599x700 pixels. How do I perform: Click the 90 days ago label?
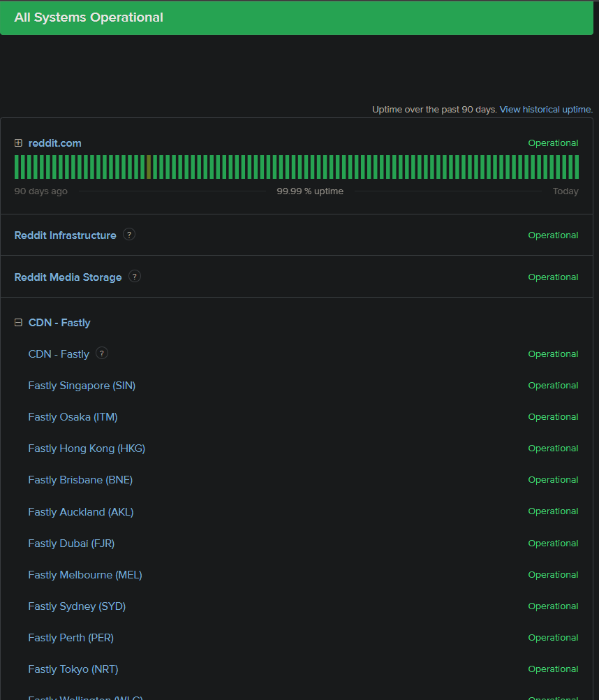point(41,191)
